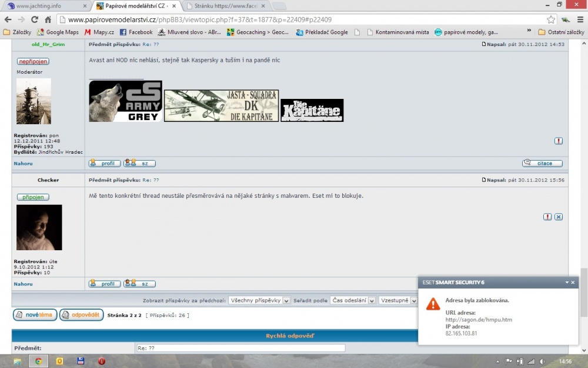Viewport: 588px width, 368px height.
Task: Switch to the www.jachting.info tab
Action: pos(46,6)
